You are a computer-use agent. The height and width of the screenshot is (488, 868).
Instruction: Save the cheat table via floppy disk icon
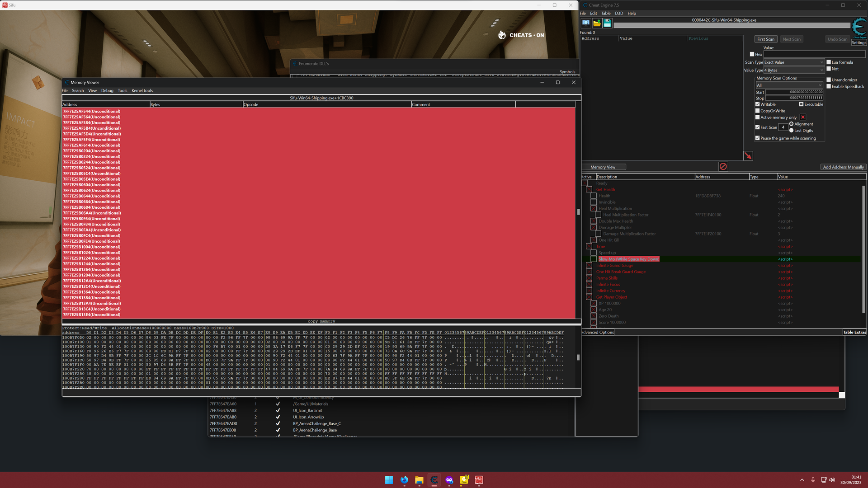(x=607, y=23)
